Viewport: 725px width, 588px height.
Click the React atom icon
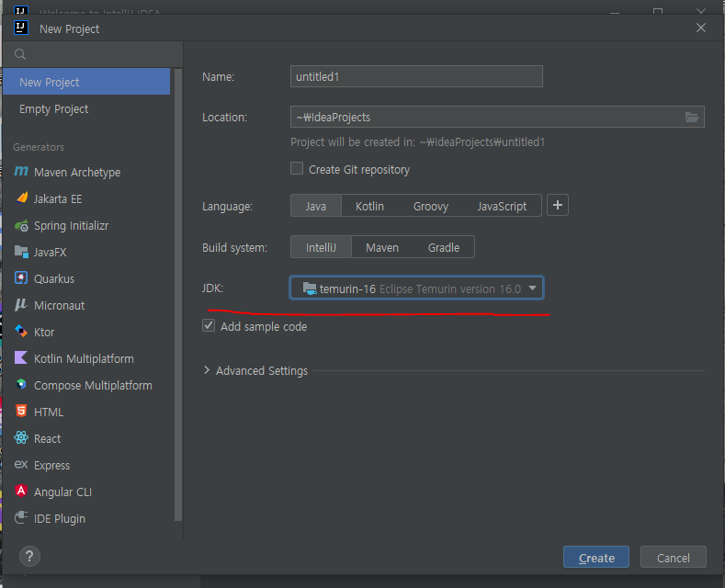pyautogui.click(x=21, y=437)
